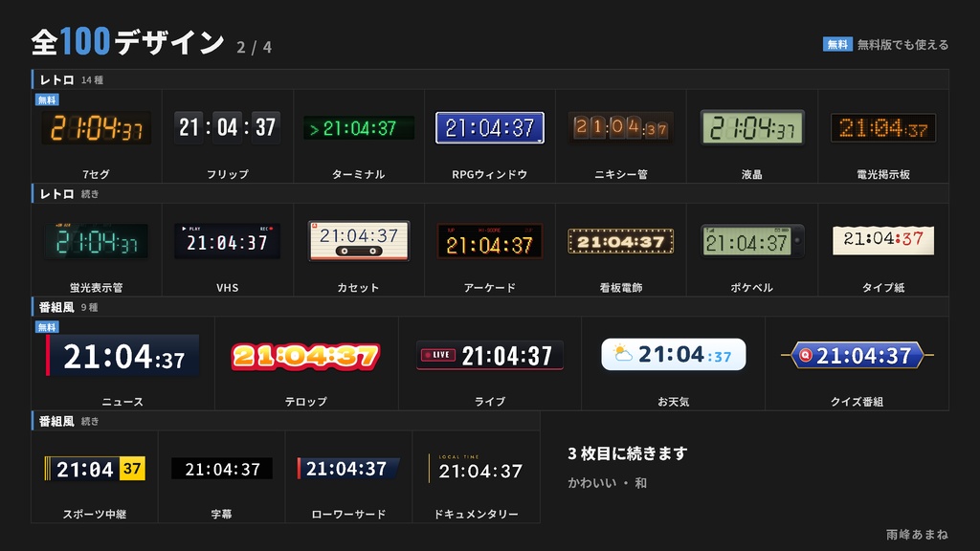Click the red Q icon in クイズ番組 clock
Image resolution: width=980 pixels, height=551 pixels.
pos(806,355)
